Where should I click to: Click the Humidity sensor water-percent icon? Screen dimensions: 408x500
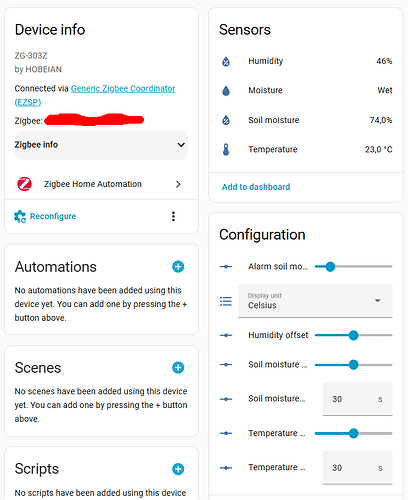click(226, 61)
